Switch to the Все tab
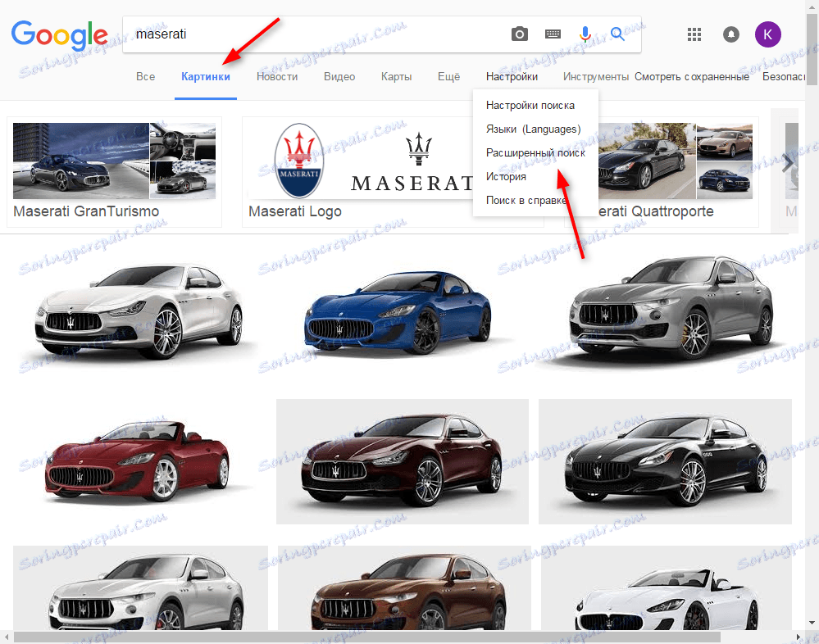Screen dimensions: 819x644 click(145, 77)
